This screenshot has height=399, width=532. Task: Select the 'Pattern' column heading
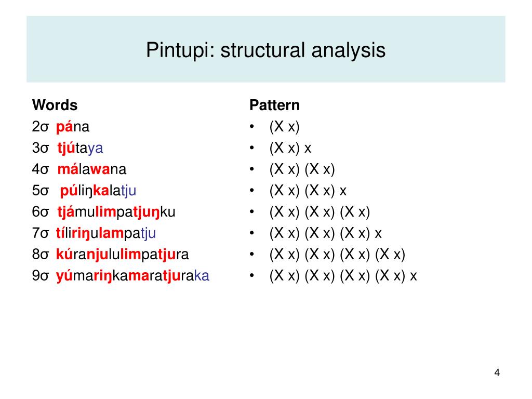pyautogui.click(x=274, y=105)
